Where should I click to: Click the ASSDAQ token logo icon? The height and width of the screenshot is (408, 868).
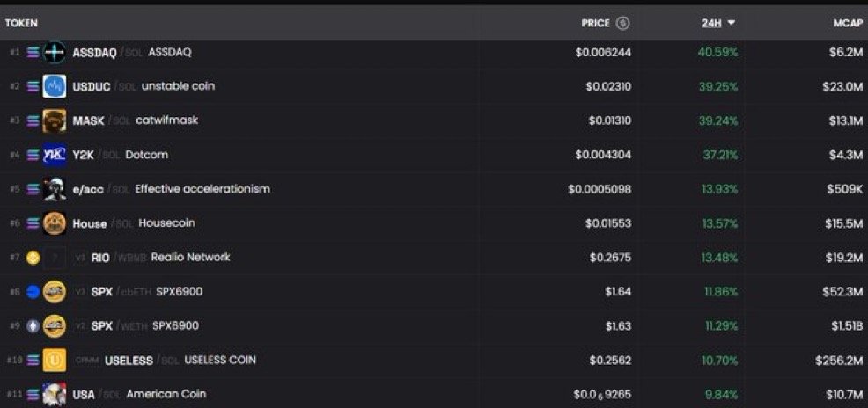55,53
